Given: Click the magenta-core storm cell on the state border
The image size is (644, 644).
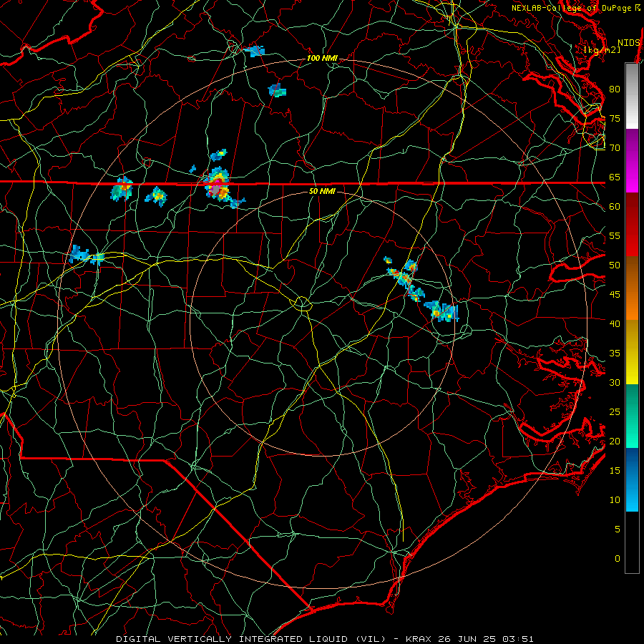Looking at the screenshot, I should coord(218,185).
